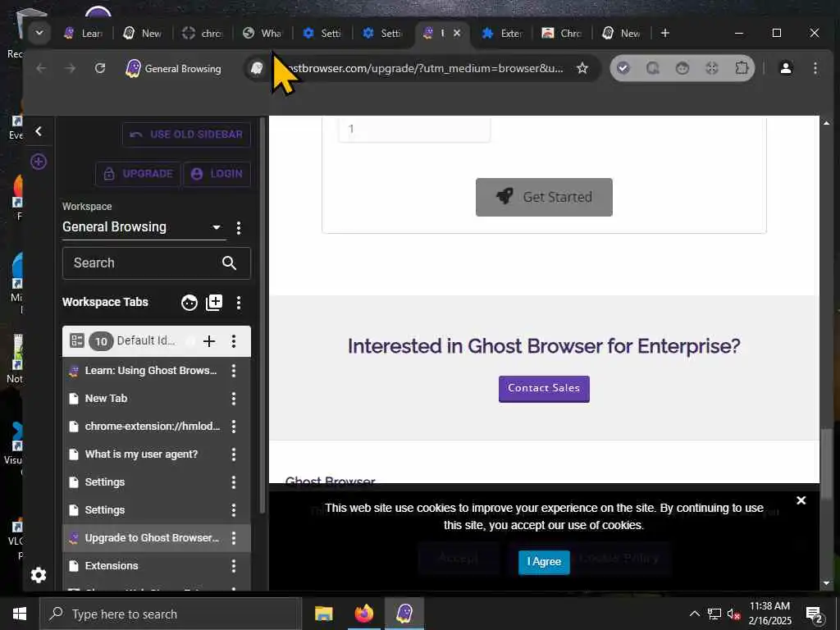Screen dimensions: 840x630
Task: Click the checkmark extension icon
Action: point(623,69)
